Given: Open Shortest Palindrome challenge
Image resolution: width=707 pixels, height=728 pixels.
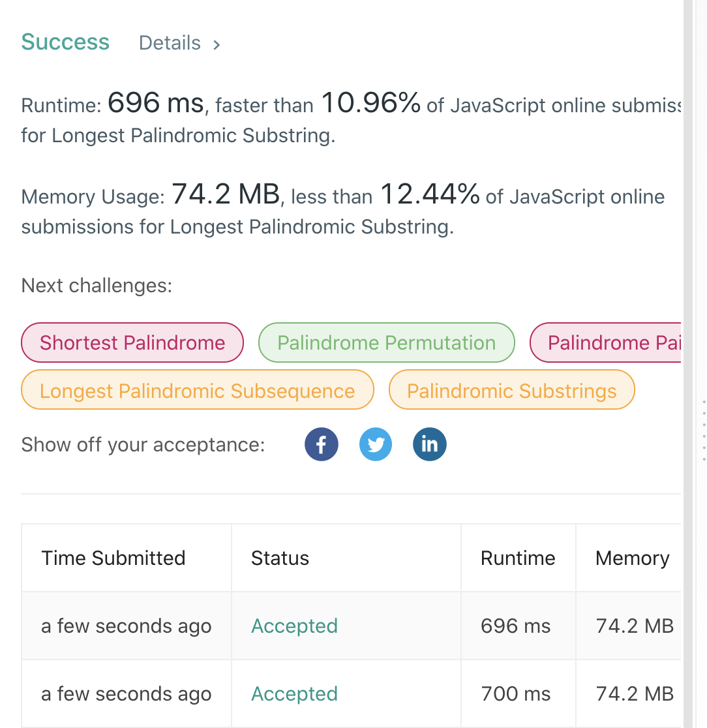Looking at the screenshot, I should click(x=132, y=342).
